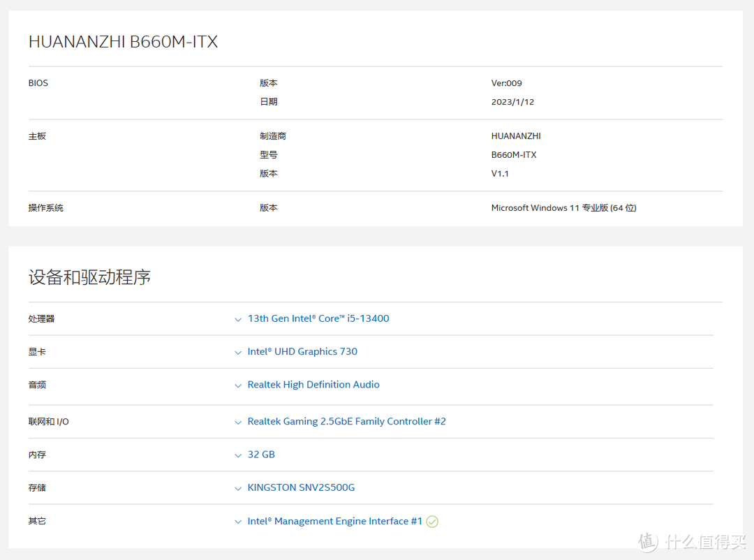Select the 其它 row label
Viewport: 754px width, 560px height.
(37, 521)
